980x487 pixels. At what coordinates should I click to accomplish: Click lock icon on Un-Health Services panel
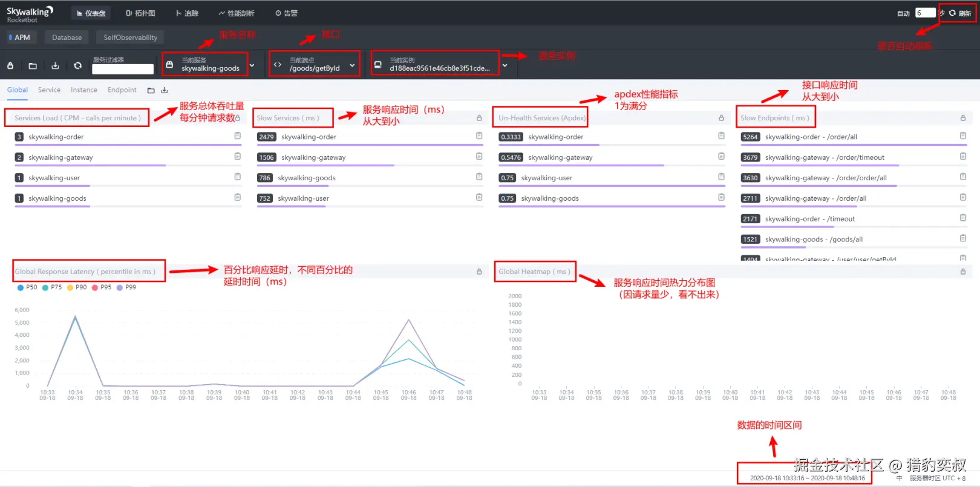click(721, 118)
